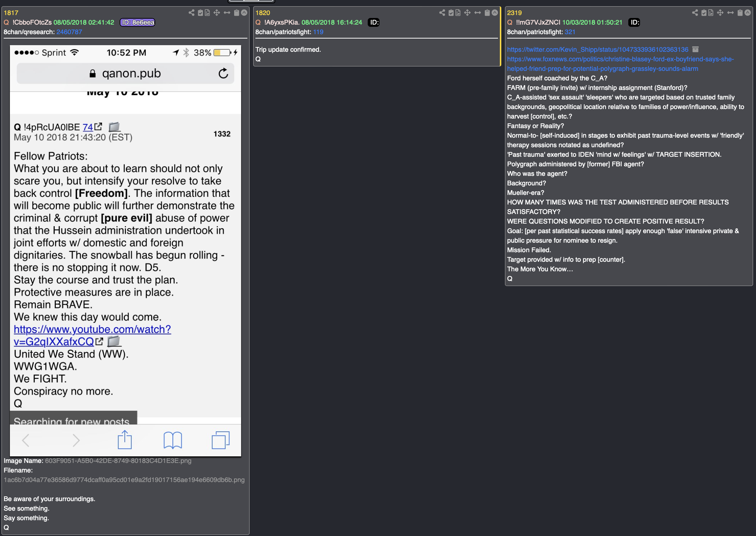
Task: Click the four-way move icon on post 2319
Action: pos(720,13)
